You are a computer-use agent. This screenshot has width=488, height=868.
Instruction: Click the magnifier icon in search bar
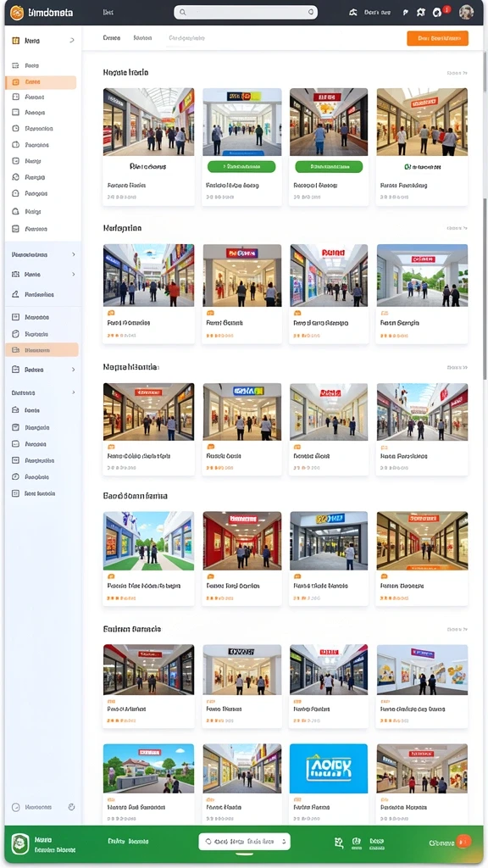coord(183,12)
